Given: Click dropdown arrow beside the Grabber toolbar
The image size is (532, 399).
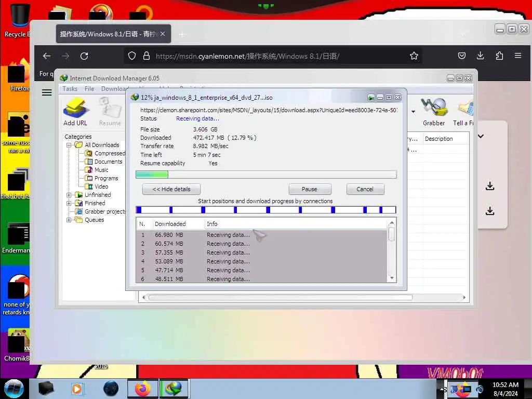Looking at the screenshot, I should point(413,112).
